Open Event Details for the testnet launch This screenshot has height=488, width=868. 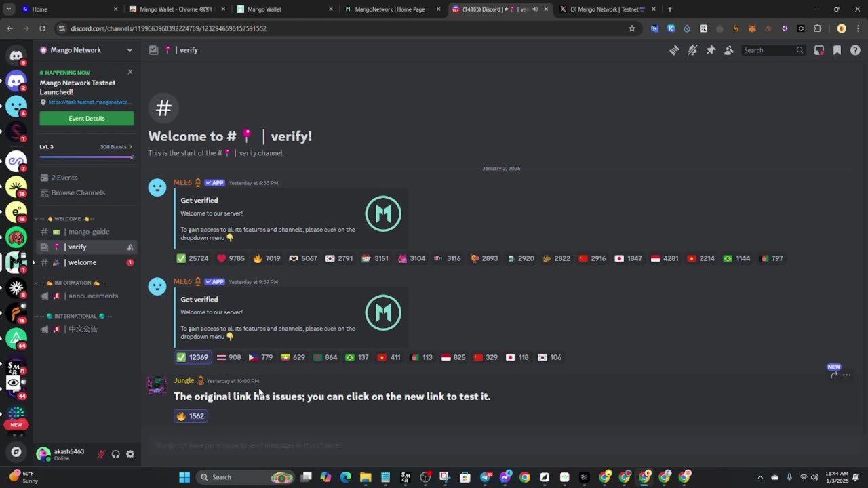click(x=87, y=119)
